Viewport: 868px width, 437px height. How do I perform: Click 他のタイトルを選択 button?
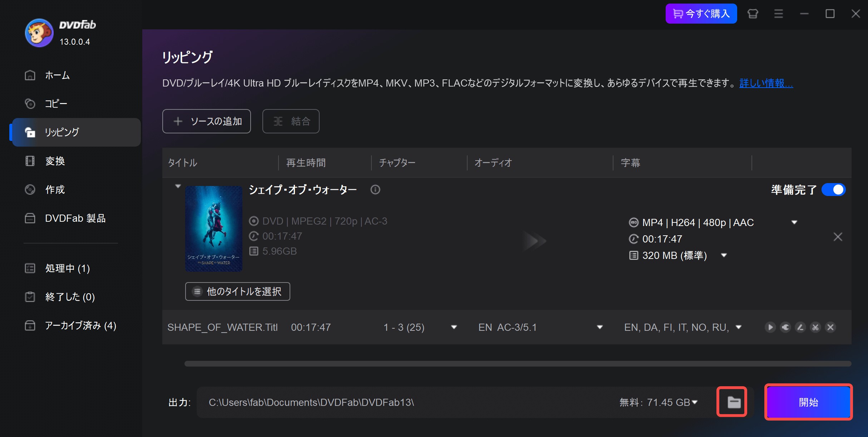(x=237, y=291)
